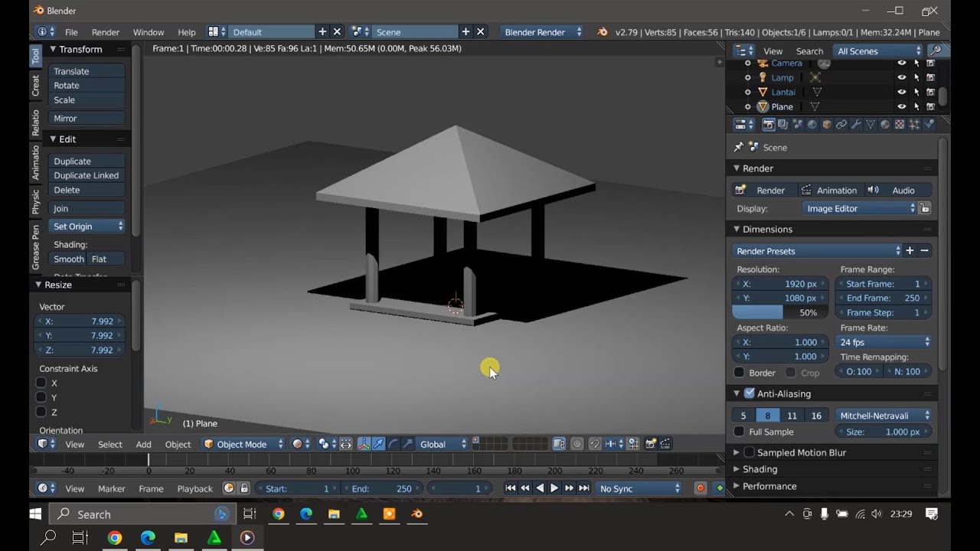This screenshot has height=551, width=980.
Task: Open the Constraints chain icon tab
Action: click(x=841, y=124)
